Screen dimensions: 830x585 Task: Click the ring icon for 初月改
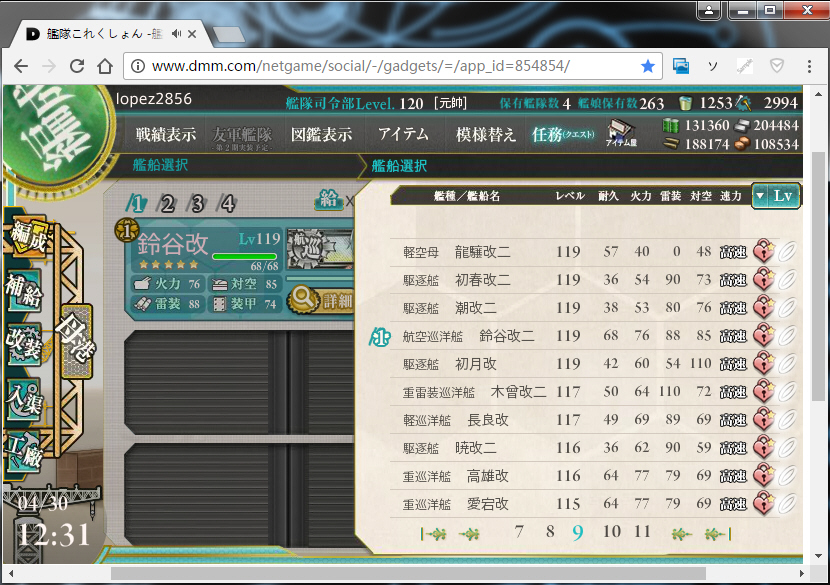point(787,364)
